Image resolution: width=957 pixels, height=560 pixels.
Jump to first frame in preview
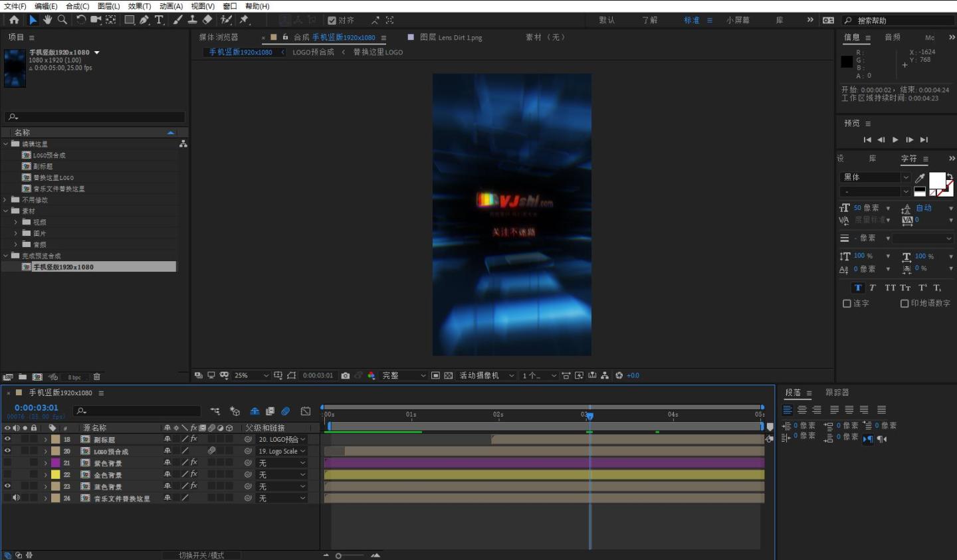(867, 140)
